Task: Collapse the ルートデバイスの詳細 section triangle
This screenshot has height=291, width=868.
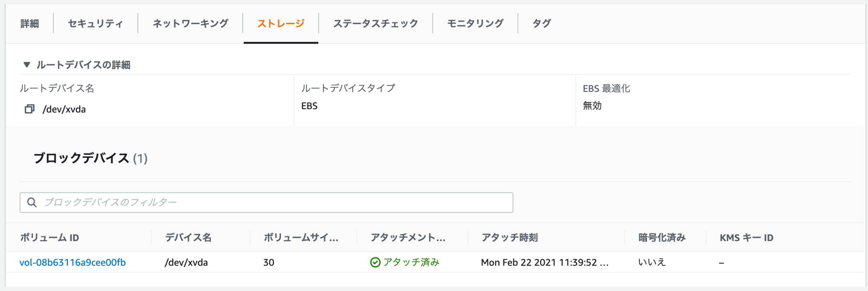Action: tap(27, 65)
